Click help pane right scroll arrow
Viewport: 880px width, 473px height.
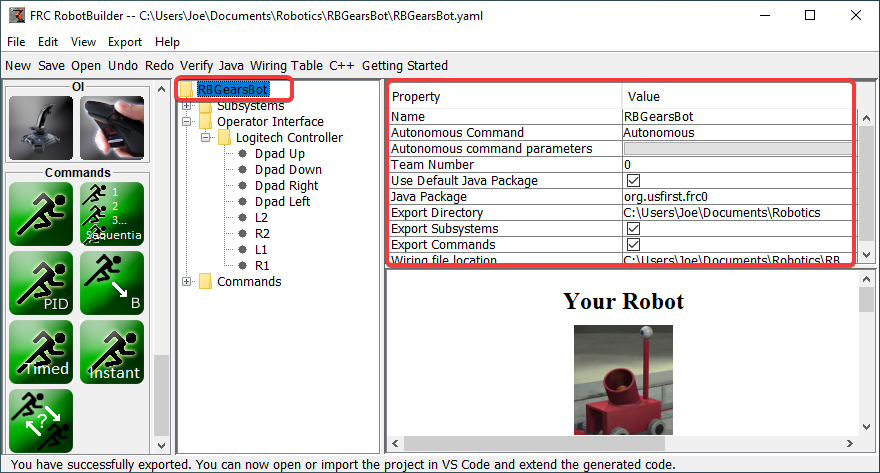click(x=850, y=443)
